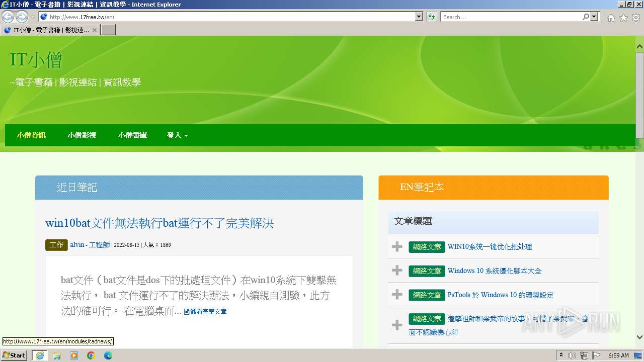Open the address bar history dropdown

coord(419,17)
